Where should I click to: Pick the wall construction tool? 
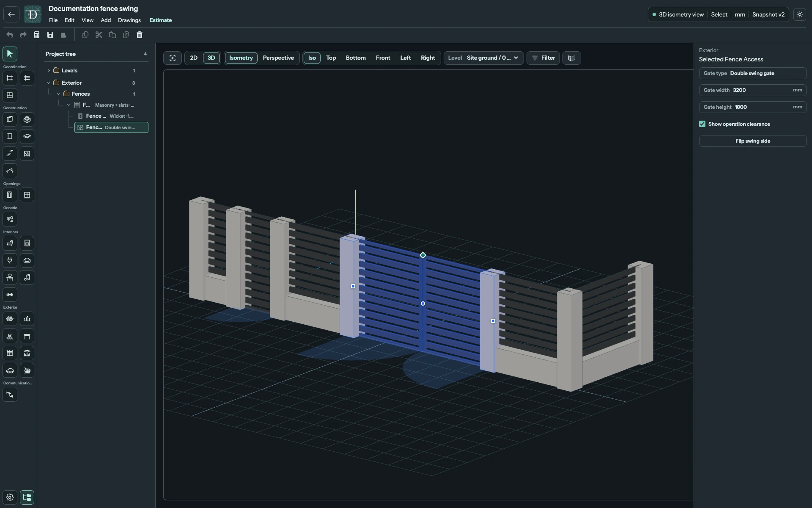[10, 119]
